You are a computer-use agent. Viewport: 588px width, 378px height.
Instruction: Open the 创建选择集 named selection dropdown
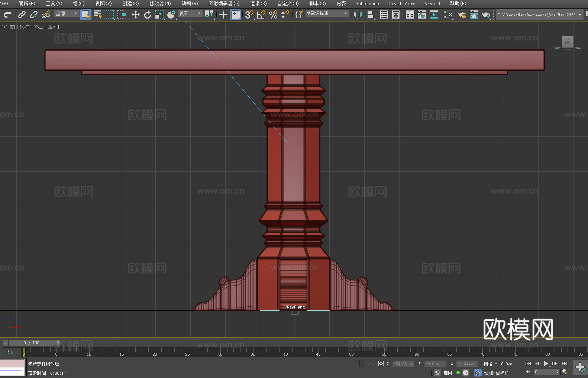pyautogui.click(x=327, y=13)
